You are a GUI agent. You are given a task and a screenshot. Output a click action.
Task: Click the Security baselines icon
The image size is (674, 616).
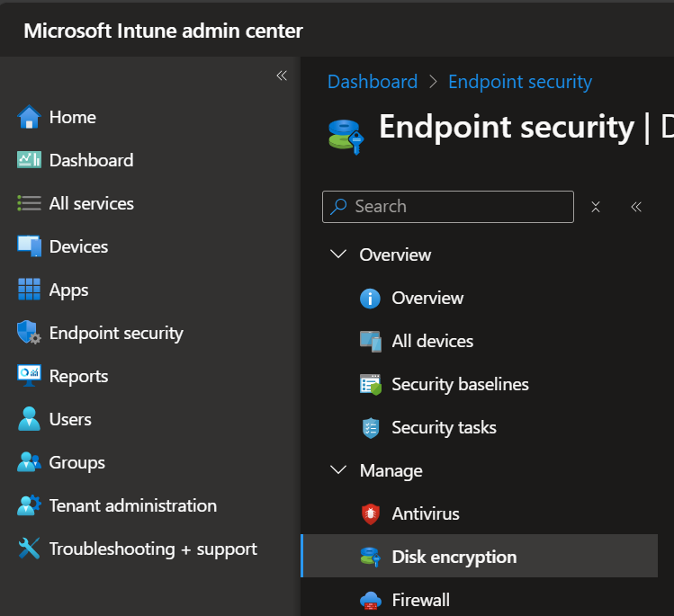pyautogui.click(x=370, y=384)
